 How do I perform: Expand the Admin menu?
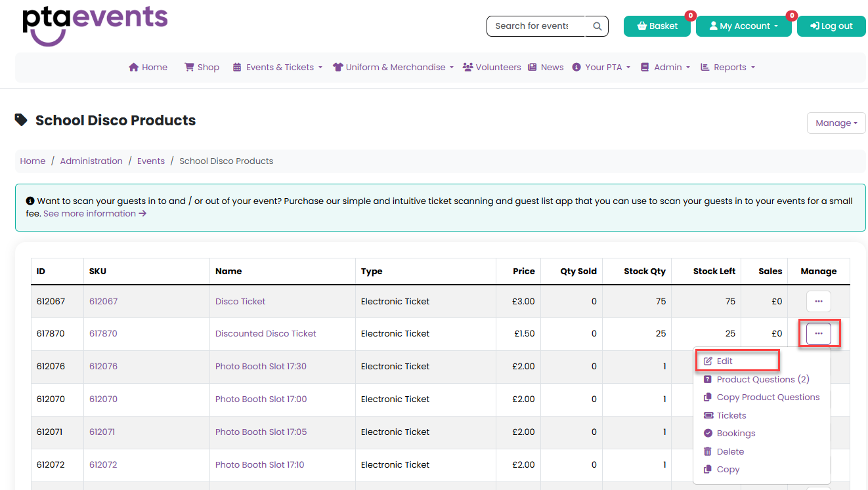[x=665, y=67]
